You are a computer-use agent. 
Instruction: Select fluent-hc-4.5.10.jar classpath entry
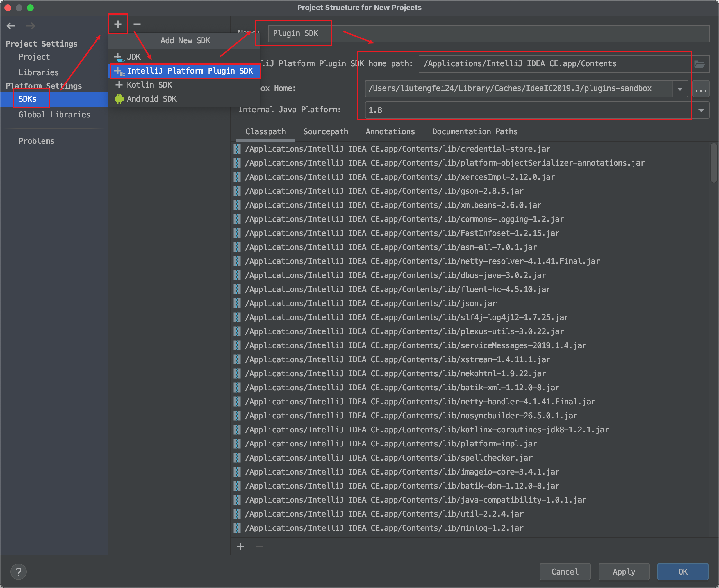coord(471,289)
